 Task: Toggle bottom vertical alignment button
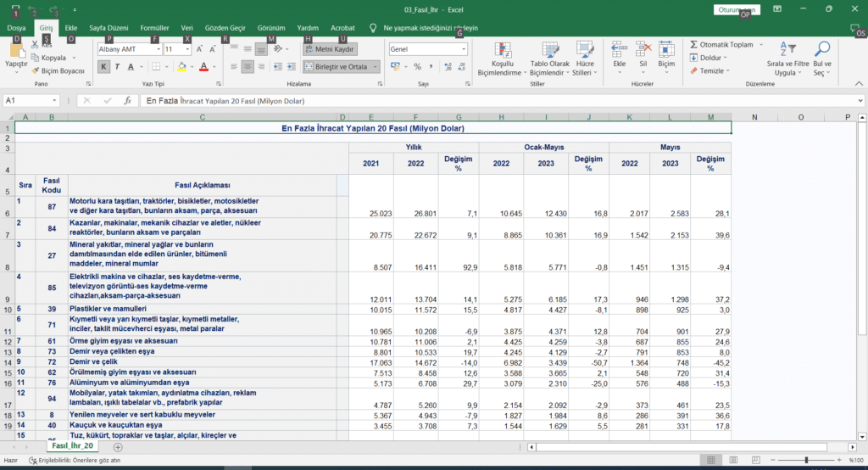click(261, 49)
